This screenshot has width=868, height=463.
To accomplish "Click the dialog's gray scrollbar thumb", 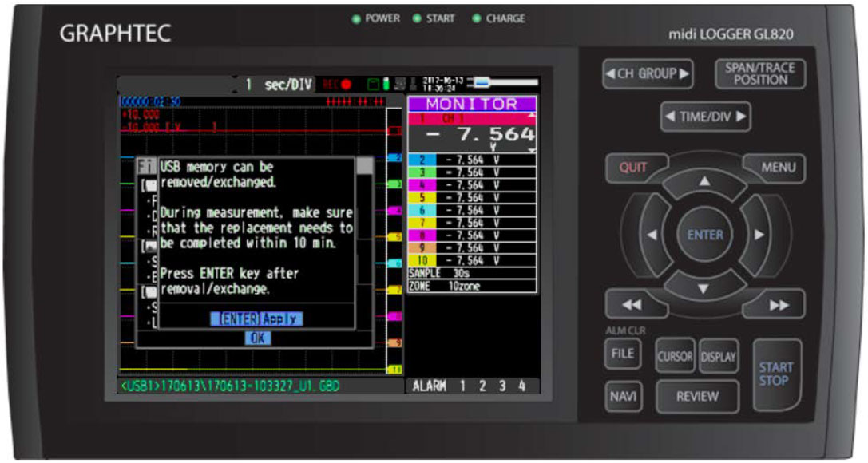I will tap(364, 164).
